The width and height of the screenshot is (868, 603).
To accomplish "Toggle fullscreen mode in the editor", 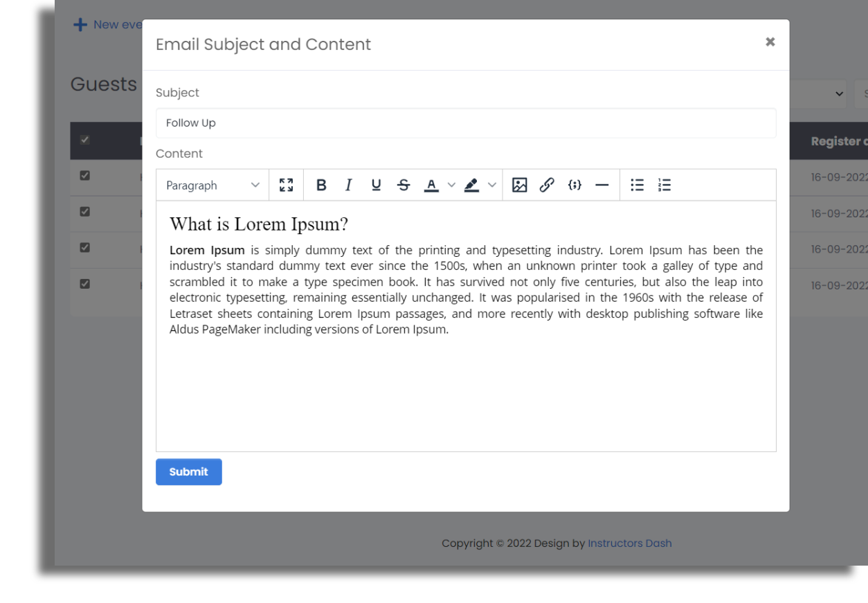I will pos(286,185).
